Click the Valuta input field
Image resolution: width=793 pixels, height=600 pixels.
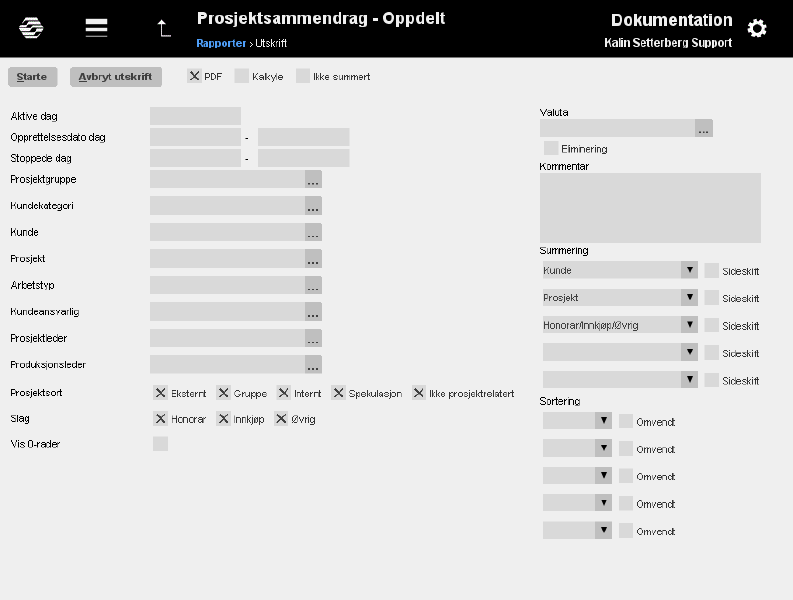coord(618,128)
